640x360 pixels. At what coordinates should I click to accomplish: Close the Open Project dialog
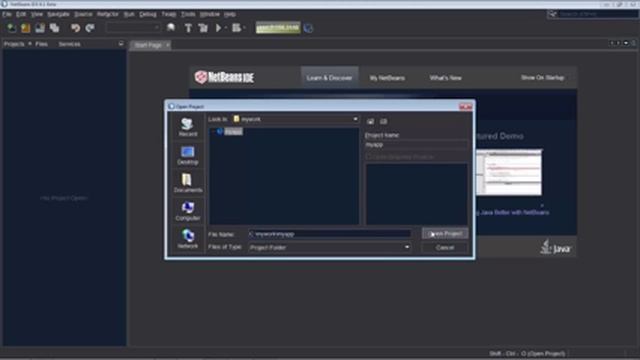coord(466,107)
